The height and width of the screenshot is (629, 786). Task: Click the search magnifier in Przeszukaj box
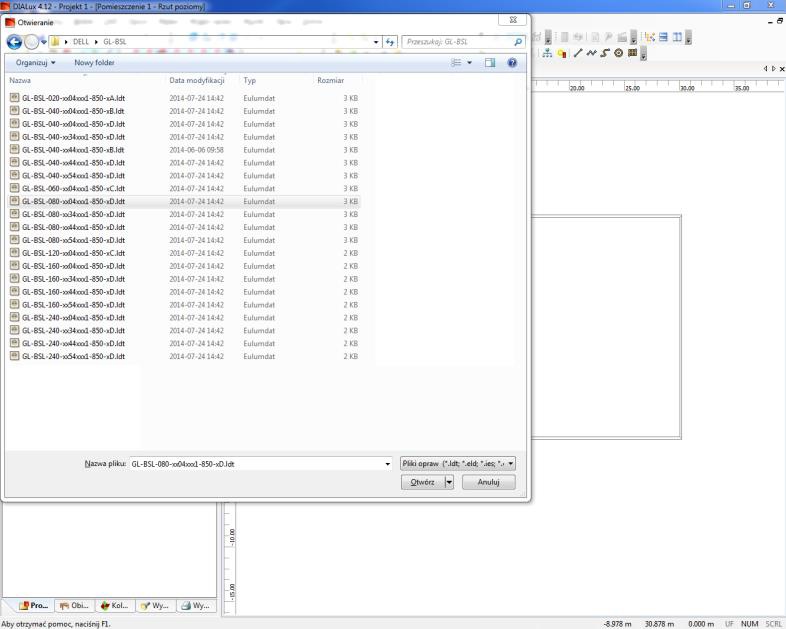[518, 42]
